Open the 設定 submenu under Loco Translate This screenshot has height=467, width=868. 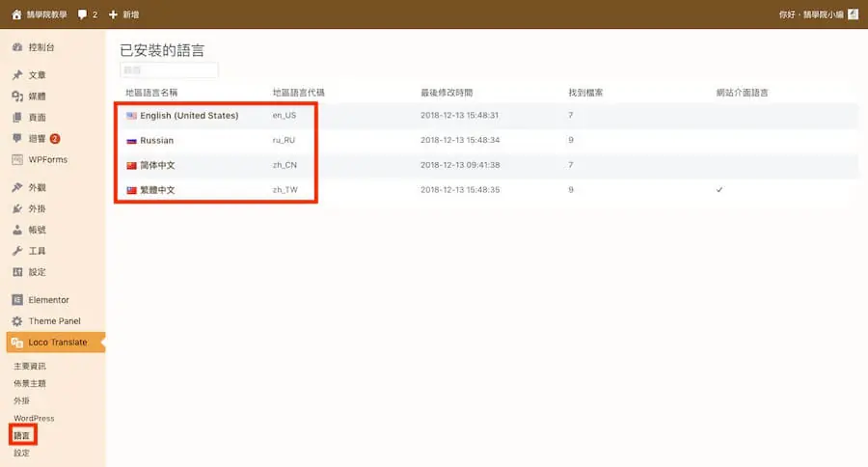21,453
